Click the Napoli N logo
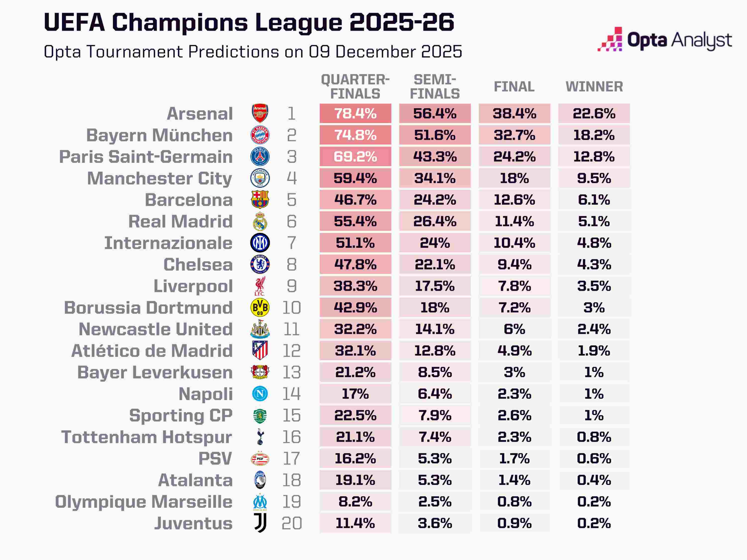This screenshot has width=747, height=560. pyautogui.click(x=260, y=393)
